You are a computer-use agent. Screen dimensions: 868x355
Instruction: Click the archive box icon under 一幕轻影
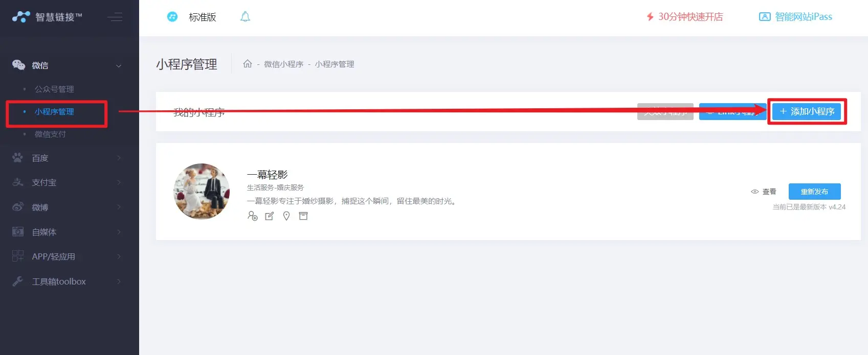pyautogui.click(x=303, y=216)
